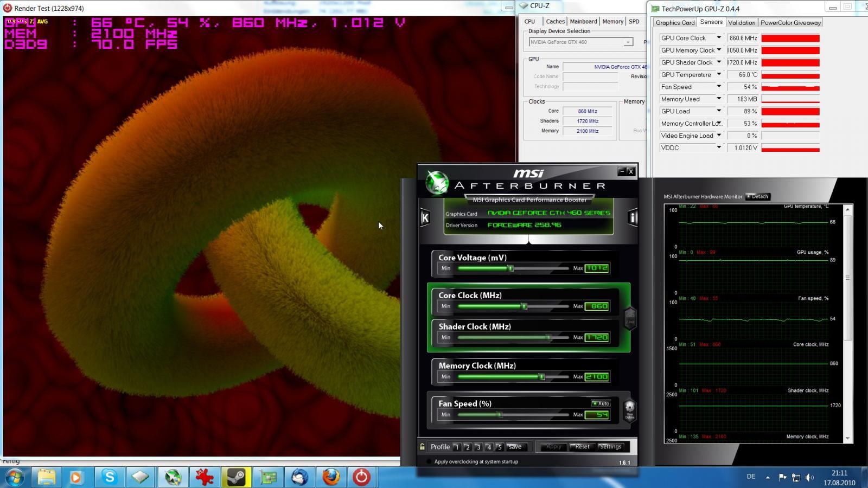Switch to the Sensors tab in GPU-Z

pyautogui.click(x=711, y=22)
